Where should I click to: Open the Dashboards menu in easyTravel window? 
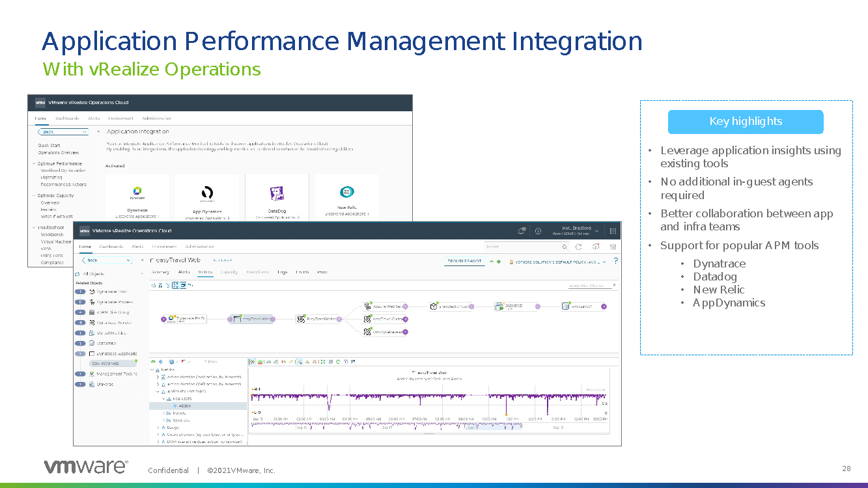click(112, 247)
